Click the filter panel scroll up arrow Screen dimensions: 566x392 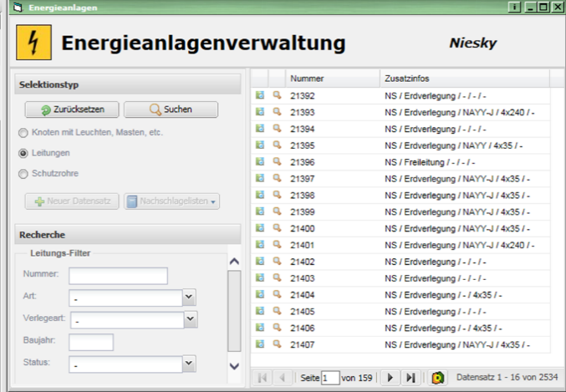pyautogui.click(x=234, y=261)
